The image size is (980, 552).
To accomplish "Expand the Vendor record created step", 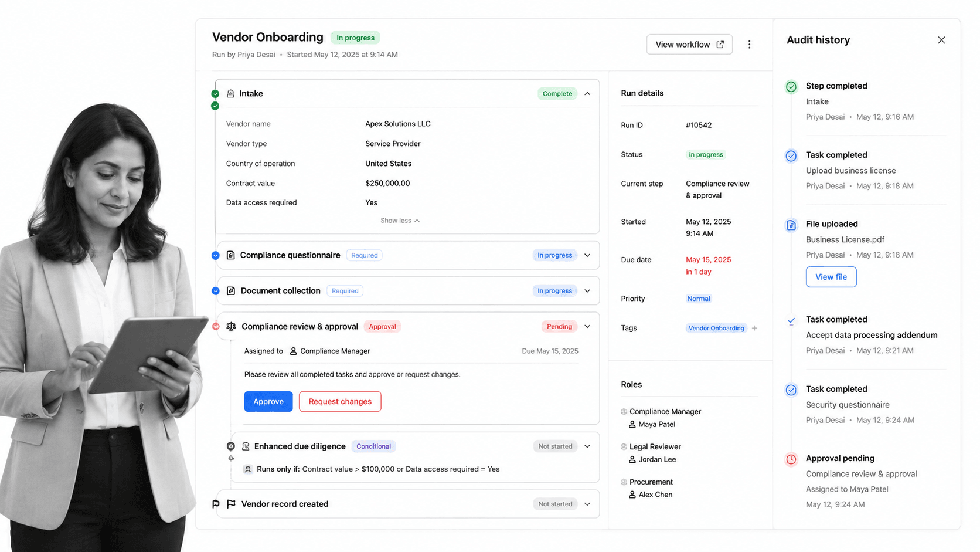I will pyautogui.click(x=587, y=504).
